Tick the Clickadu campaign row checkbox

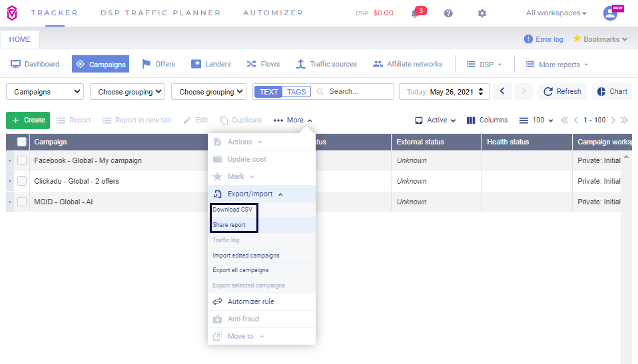22,181
